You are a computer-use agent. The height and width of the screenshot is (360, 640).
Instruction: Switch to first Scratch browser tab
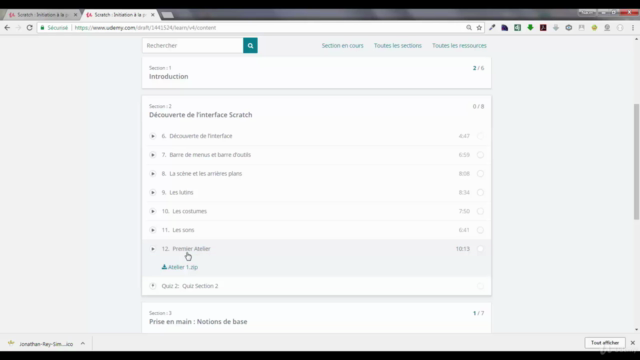click(42, 15)
